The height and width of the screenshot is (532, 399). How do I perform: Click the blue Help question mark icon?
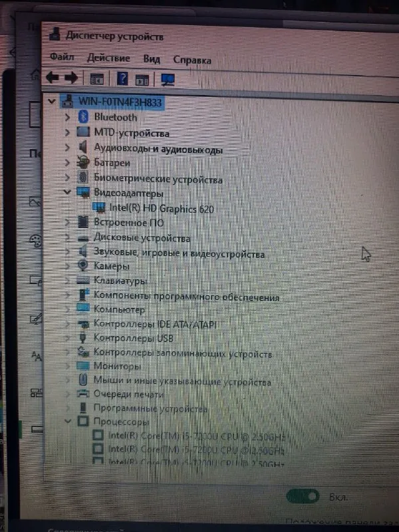point(122,78)
